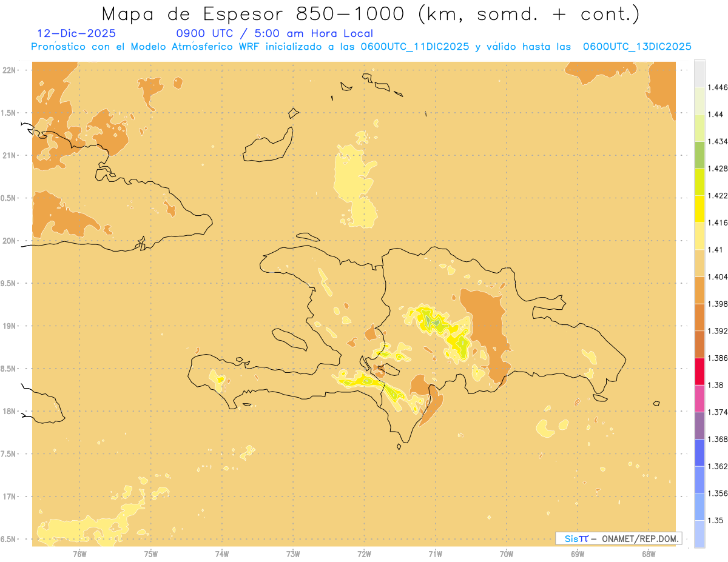Click the '1.44' colorbar value
The image size is (728, 562).
click(715, 114)
